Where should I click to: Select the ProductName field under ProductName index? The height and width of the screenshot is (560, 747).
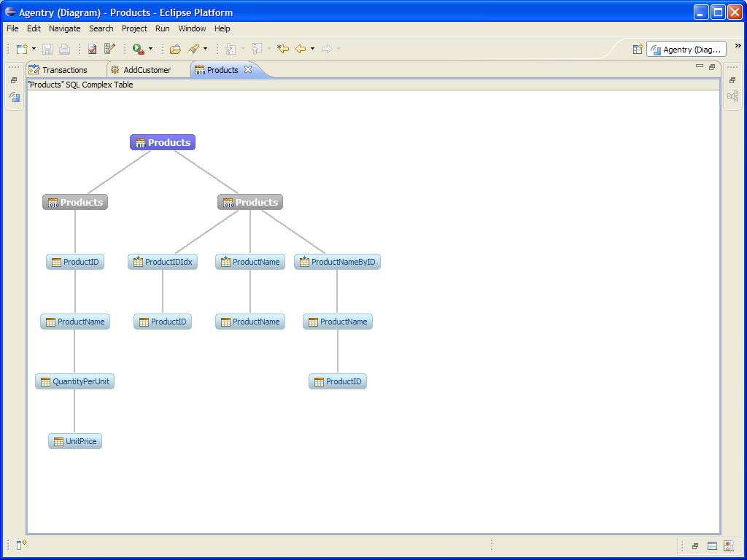(250, 322)
